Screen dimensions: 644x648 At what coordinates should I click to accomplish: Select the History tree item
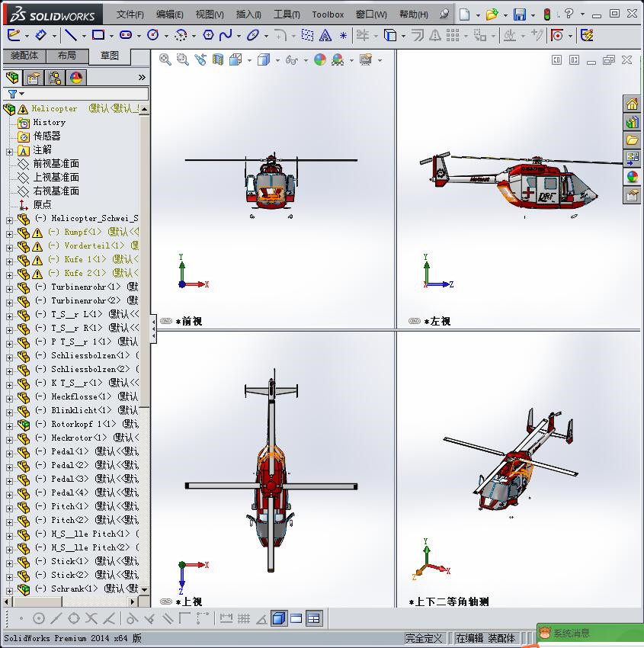pos(49,122)
